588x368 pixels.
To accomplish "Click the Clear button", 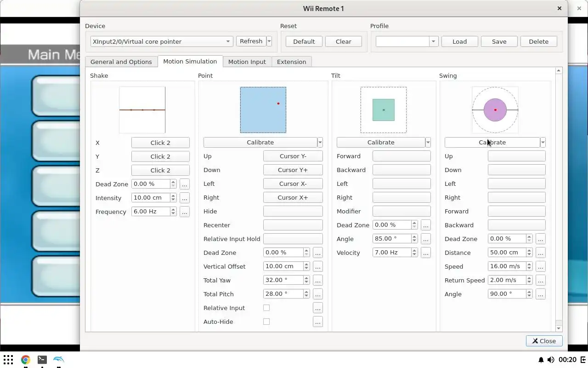I will coord(344,41).
